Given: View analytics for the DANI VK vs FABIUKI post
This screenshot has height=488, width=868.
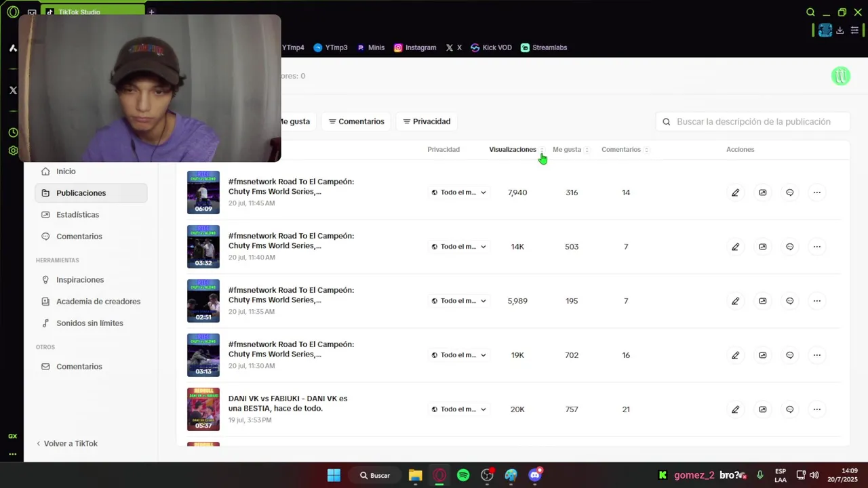Looking at the screenshot, I should point(762,409).
